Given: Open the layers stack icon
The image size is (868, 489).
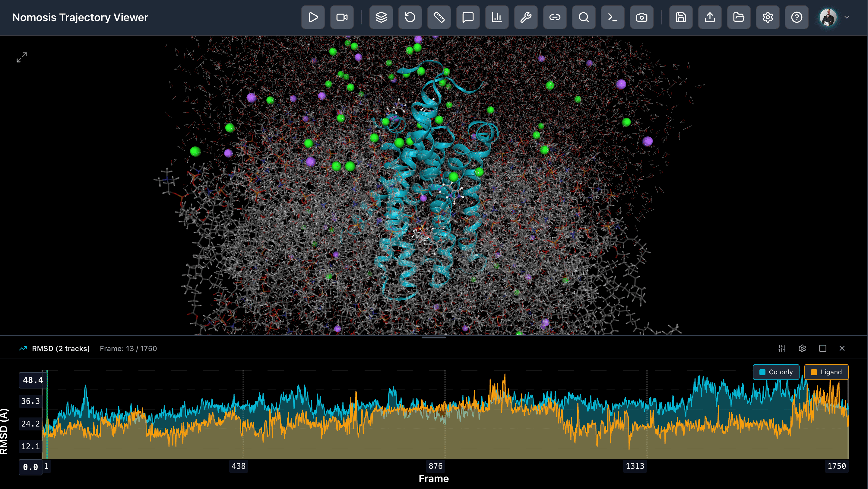Looking at the screenshot, I should tap(381, 17).
